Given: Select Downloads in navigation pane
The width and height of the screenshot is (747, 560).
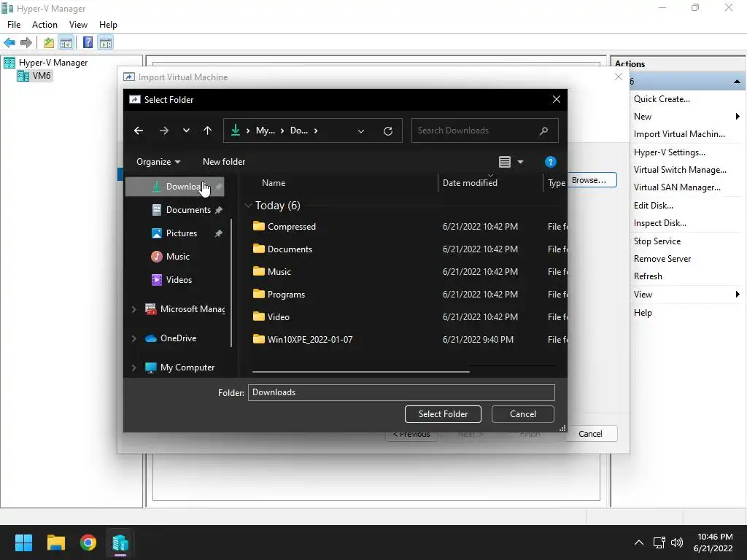Looking at the screenshot, I should click(175, 186).
